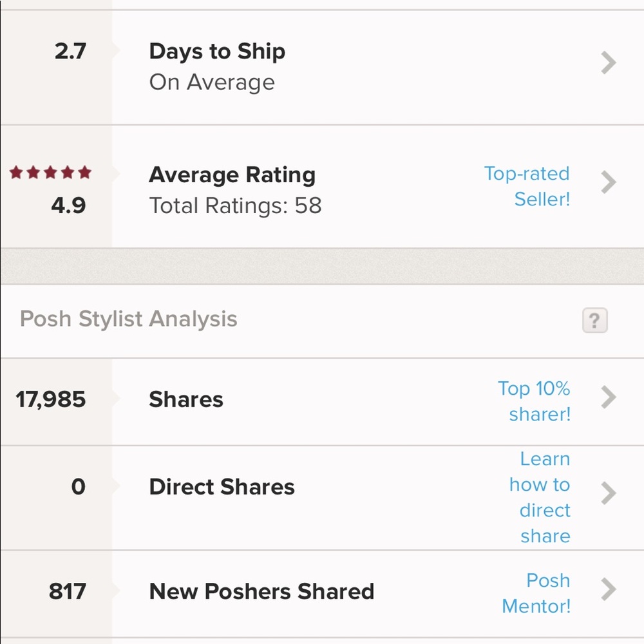Image resolution: width=644 pixels, height=644 pixels.
Task: Click the Top 10% sharer! link
Action: click(x=534, y=401)
